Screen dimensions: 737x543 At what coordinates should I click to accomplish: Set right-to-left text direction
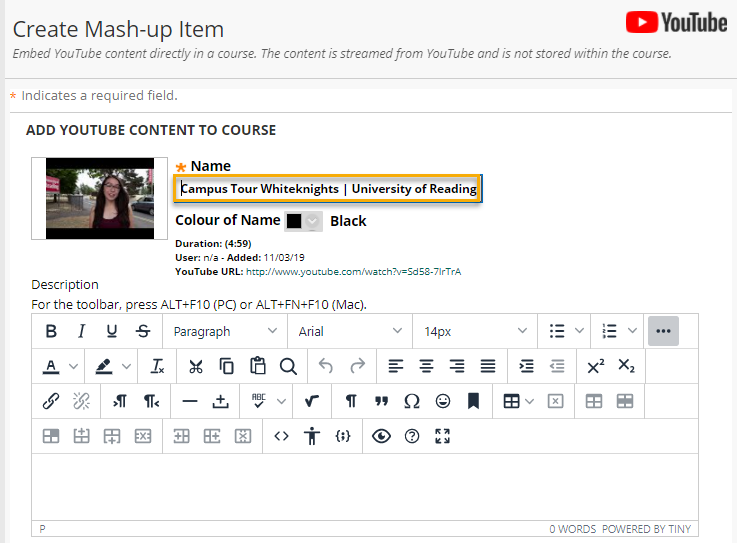tap(151, 401)
